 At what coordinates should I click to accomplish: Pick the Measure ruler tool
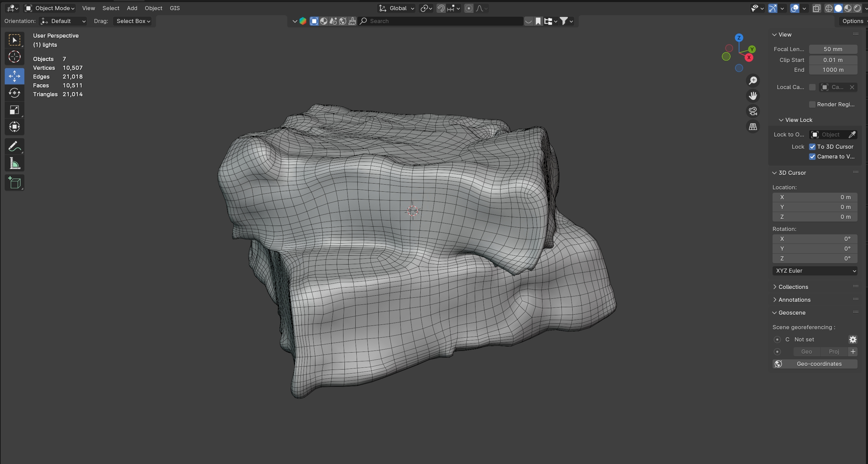coord(14,164)
